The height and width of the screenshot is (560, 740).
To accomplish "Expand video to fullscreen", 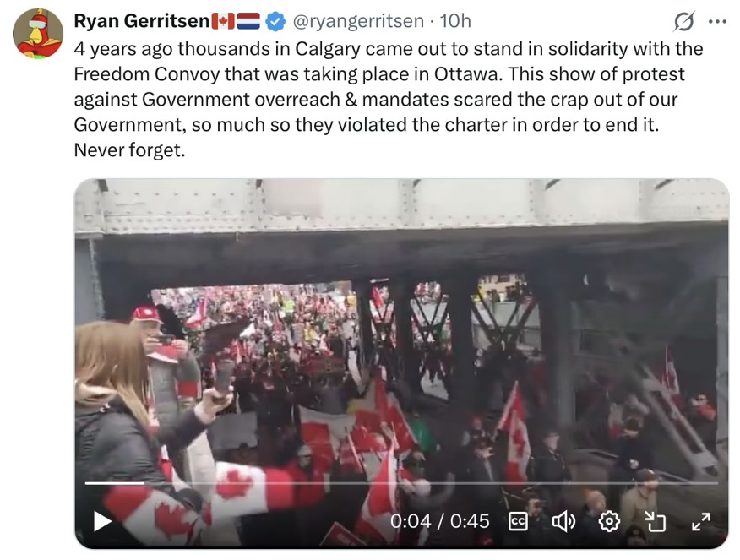I will coord(701,522).
